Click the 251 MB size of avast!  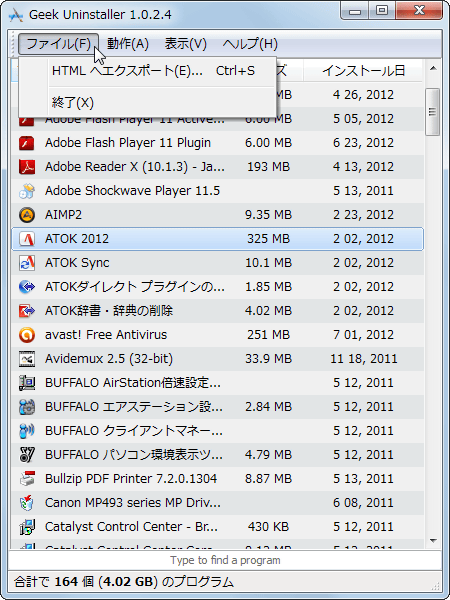point(269,335)
